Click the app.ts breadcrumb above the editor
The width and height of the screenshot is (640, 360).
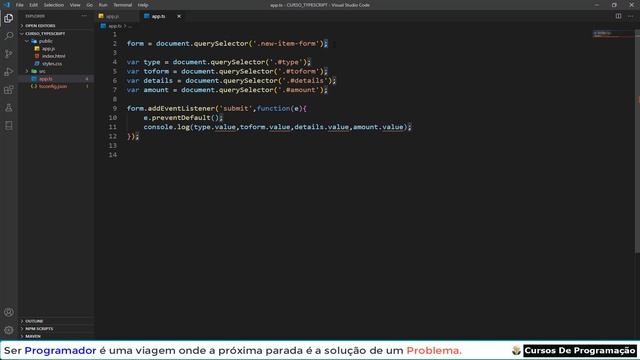click(x=115, y=26)
